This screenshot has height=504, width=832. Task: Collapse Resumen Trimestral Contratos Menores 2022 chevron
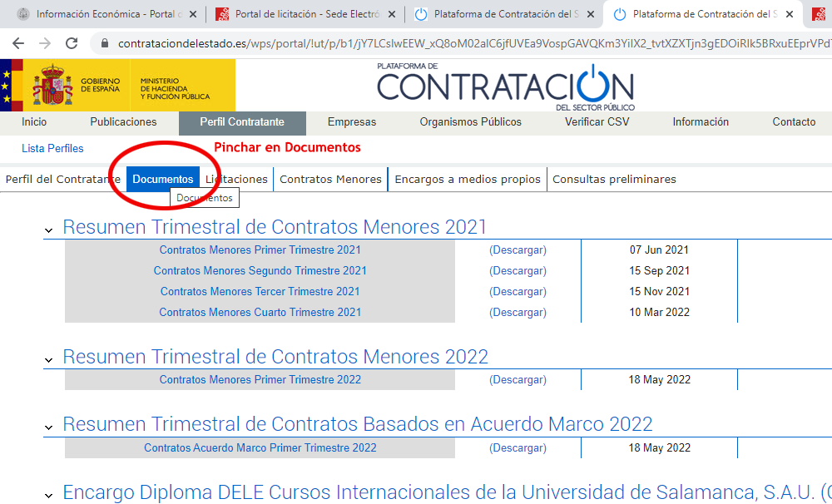(49, 360)
